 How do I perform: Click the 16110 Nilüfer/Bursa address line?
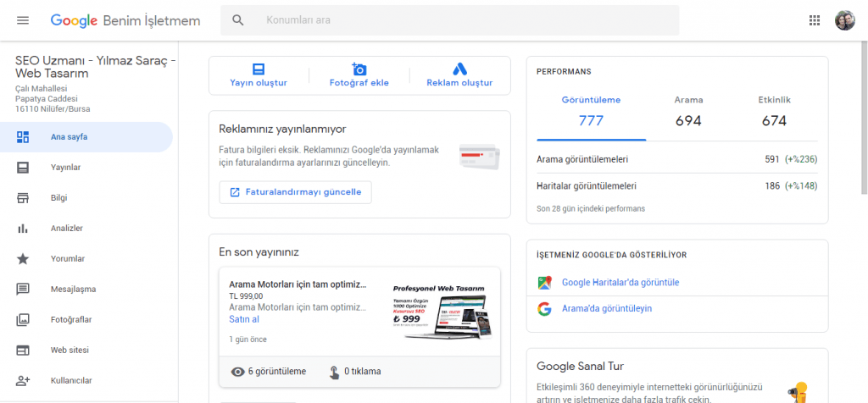tap(53, 109)
